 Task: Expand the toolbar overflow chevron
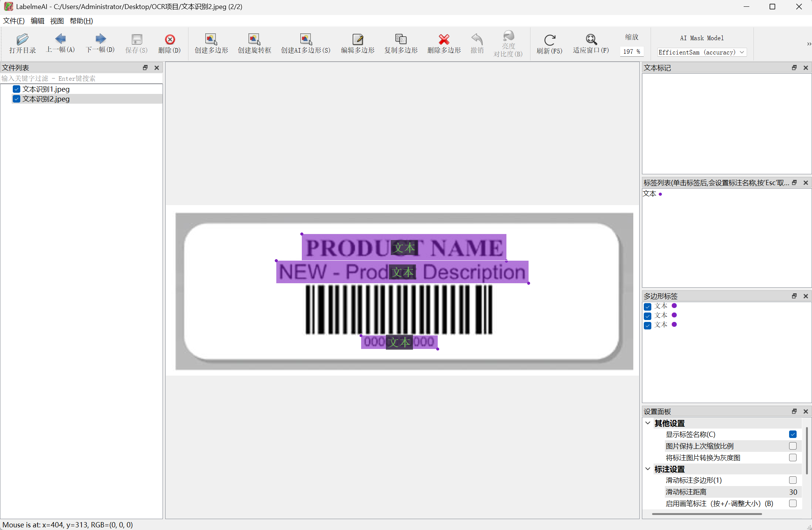809,44
